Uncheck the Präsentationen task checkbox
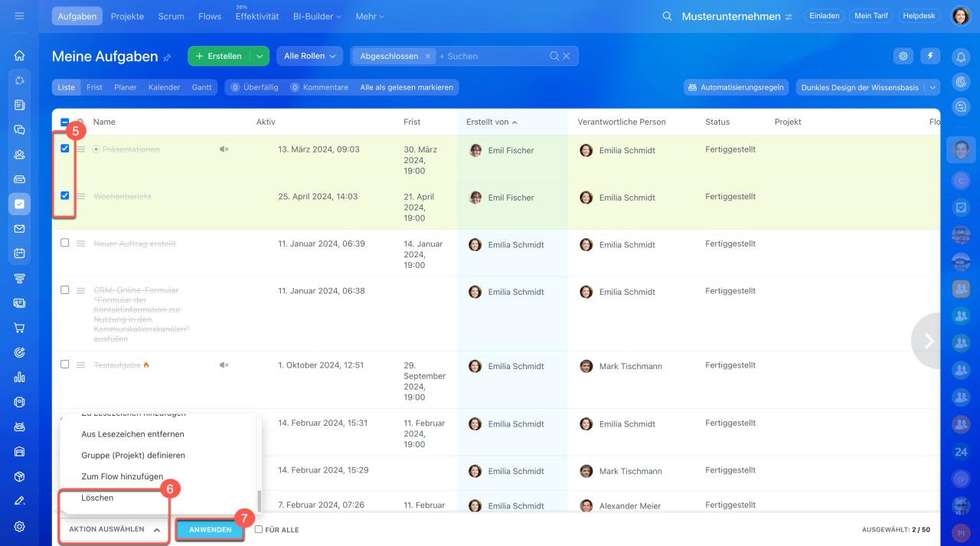This screenshot has height=546, width=980. (65, 149)
